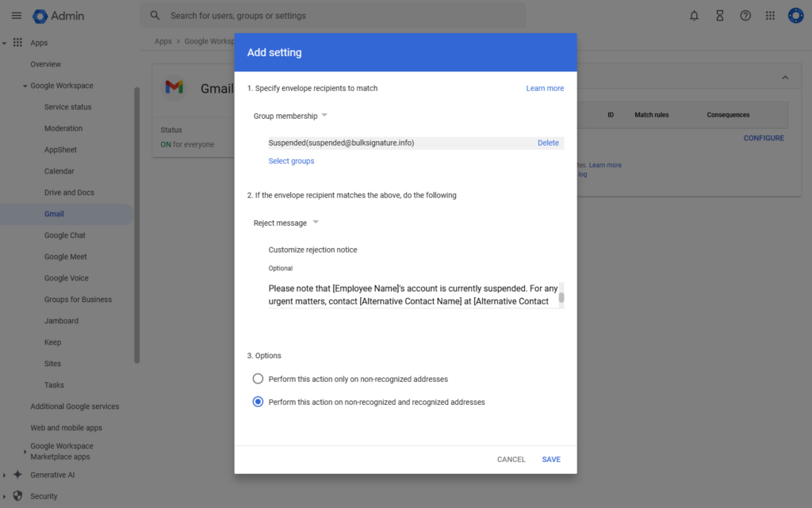812x508 pixels.
Task: Collapse the Apps section in sidebar
Action: pyautogui.click(x=4, y=43)
